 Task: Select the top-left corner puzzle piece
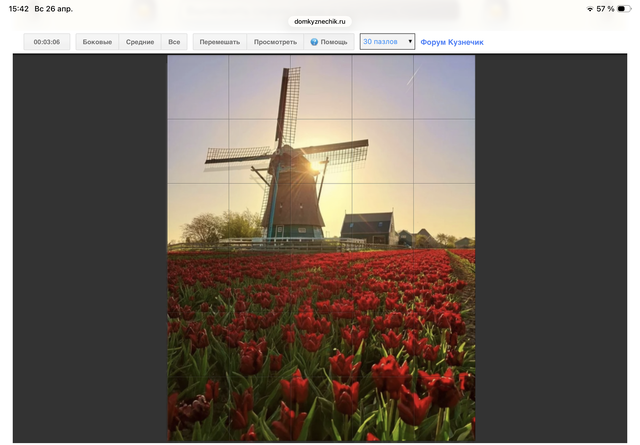click(197, 87)
